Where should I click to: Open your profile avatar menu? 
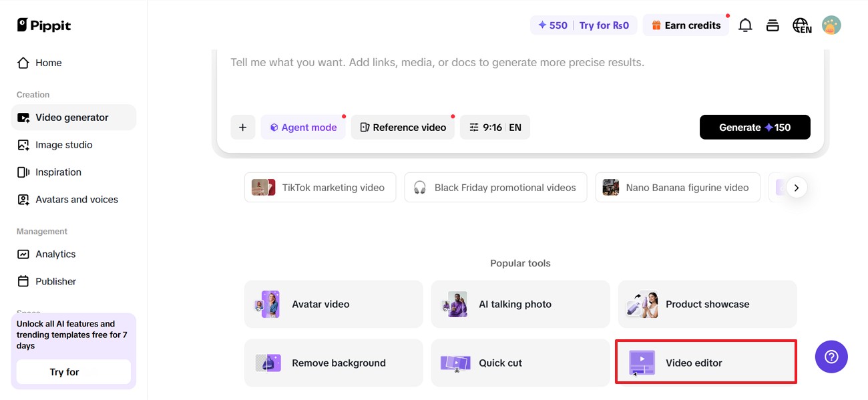(831, 25)
